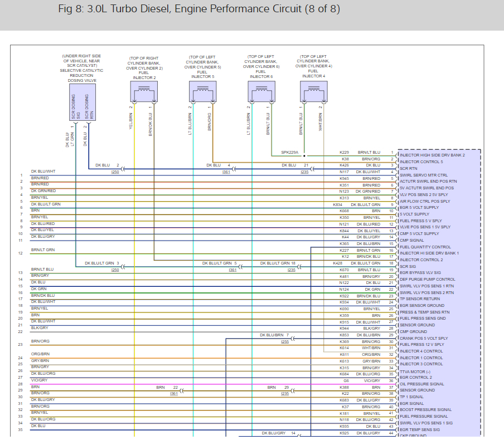The image size is (504, 445).
Task: Click circuit code K614
Action: pos(344,348)
